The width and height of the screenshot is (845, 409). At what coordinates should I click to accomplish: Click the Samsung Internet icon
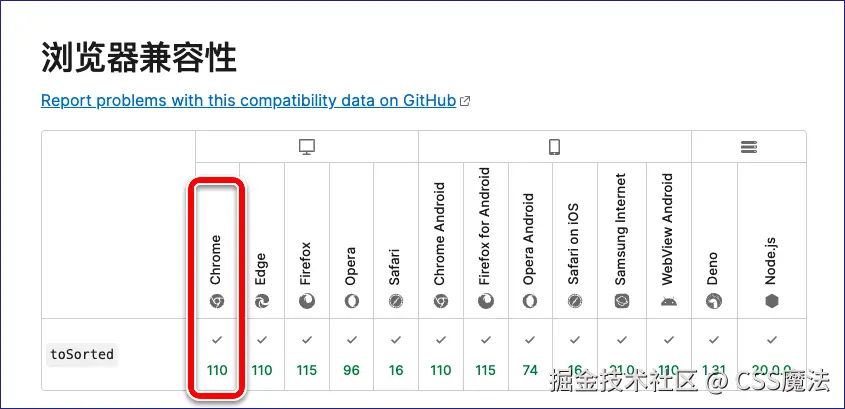pos(620,301)
